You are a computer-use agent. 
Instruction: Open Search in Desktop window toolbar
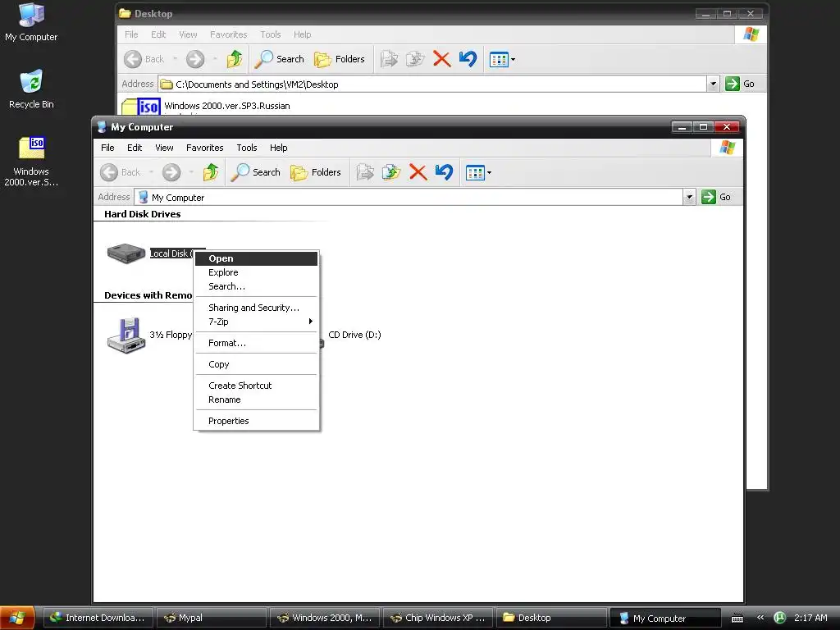(279, 59)
